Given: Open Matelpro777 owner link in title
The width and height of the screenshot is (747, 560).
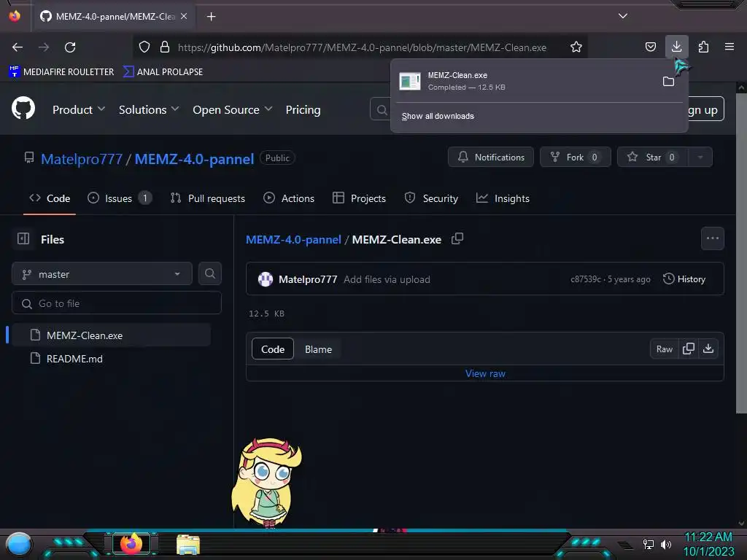Looking at the screenshot, I should coord(82,158).
